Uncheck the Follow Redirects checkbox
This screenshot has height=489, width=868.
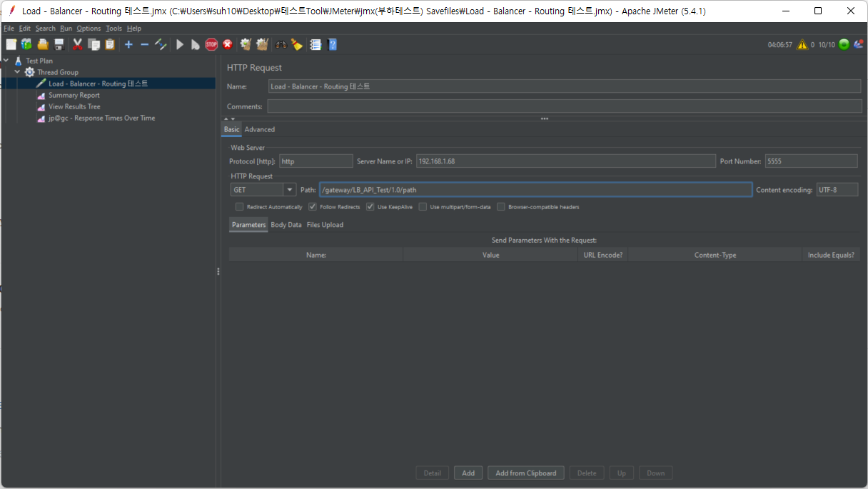pos(313,207)
